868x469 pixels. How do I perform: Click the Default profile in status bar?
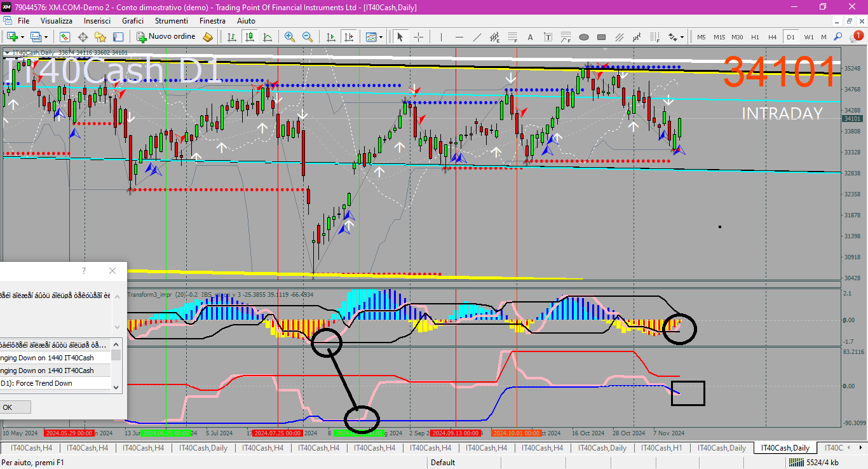tap(444, 463)
